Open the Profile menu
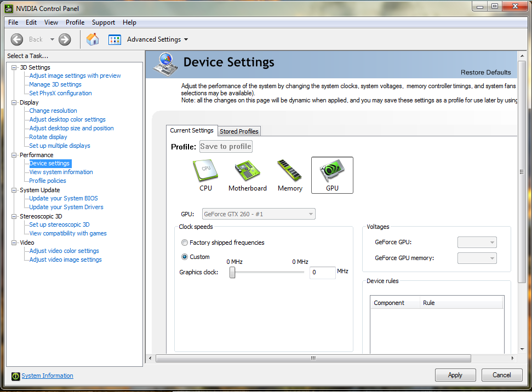 (75, 22)
